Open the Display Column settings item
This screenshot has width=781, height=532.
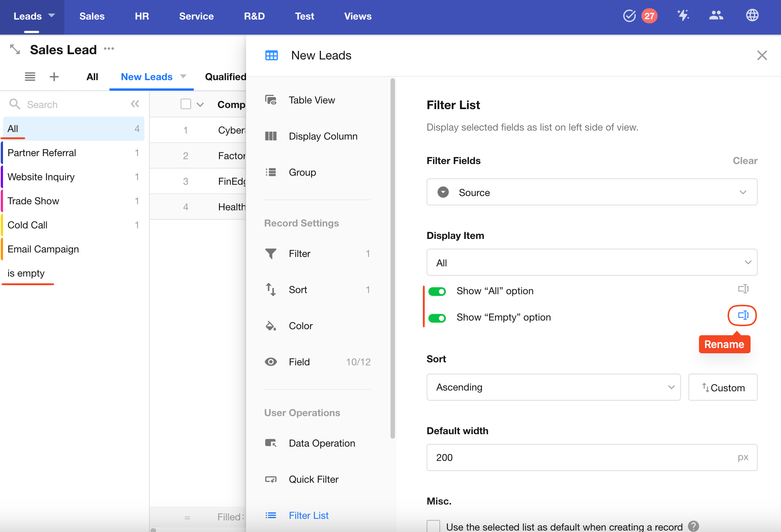tap(323, 136)
